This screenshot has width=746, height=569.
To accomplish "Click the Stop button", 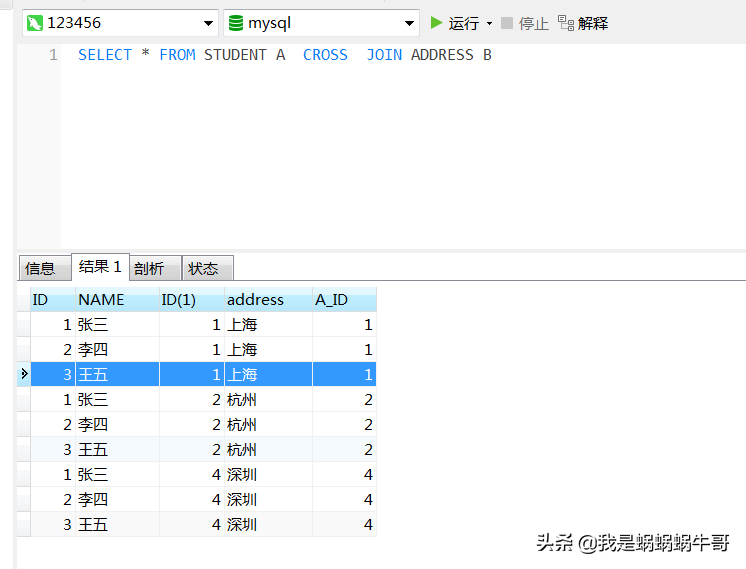I will click(x=525, y=23).
